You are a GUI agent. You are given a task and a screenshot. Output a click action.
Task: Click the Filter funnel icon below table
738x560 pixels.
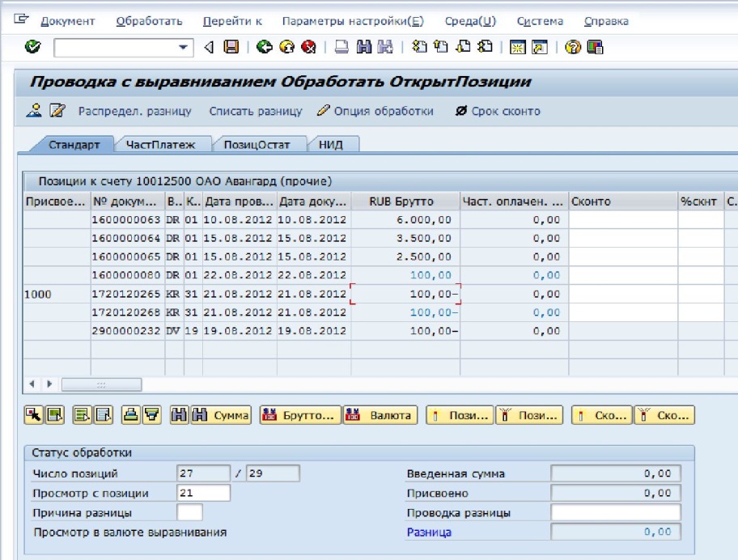coord(150,415)
